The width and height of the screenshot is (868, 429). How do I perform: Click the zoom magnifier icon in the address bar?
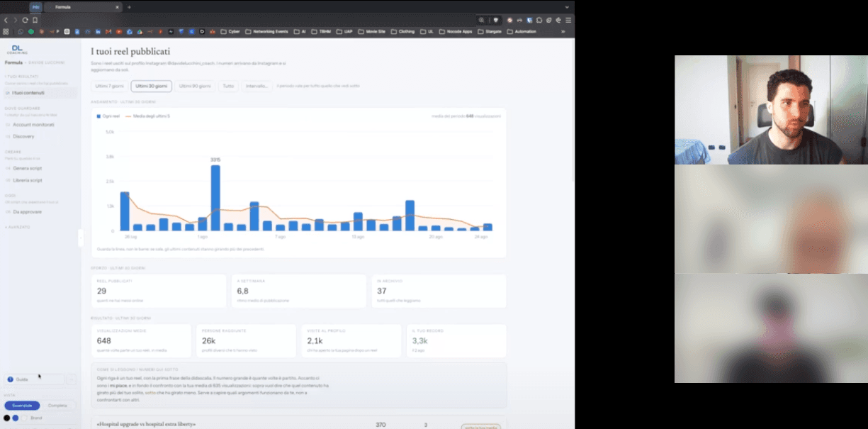coord(482,20)
